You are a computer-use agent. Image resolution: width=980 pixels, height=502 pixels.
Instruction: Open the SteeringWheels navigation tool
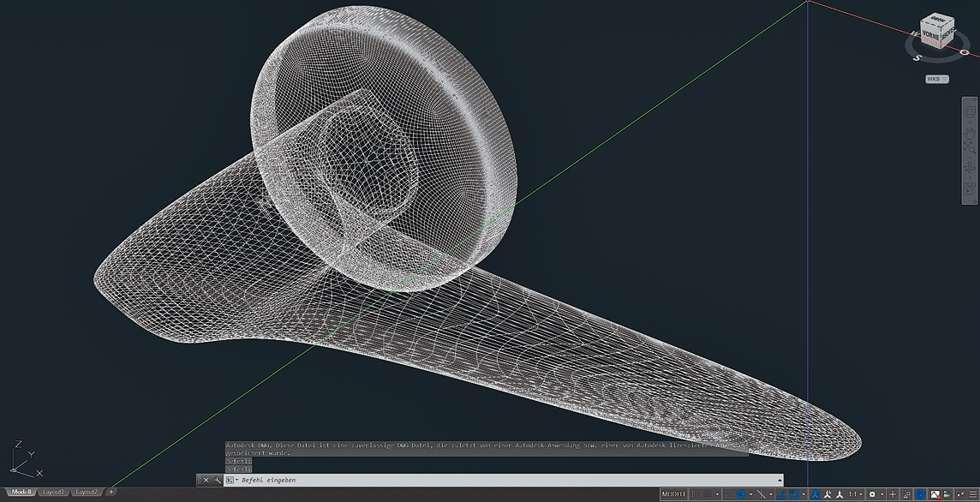[x=970, y=111]
